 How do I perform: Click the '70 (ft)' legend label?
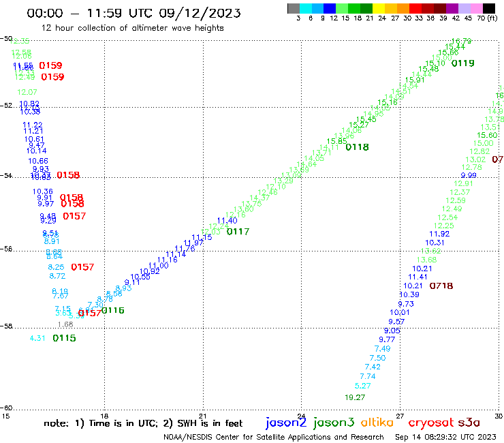coord(487,18)
